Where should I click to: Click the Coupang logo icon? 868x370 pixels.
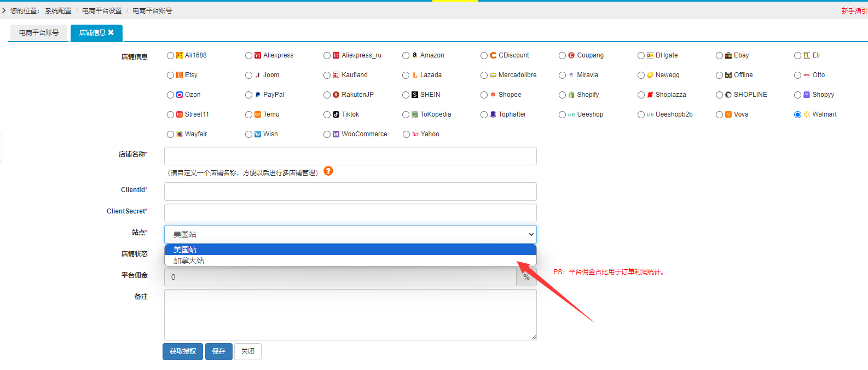[571, 55]
